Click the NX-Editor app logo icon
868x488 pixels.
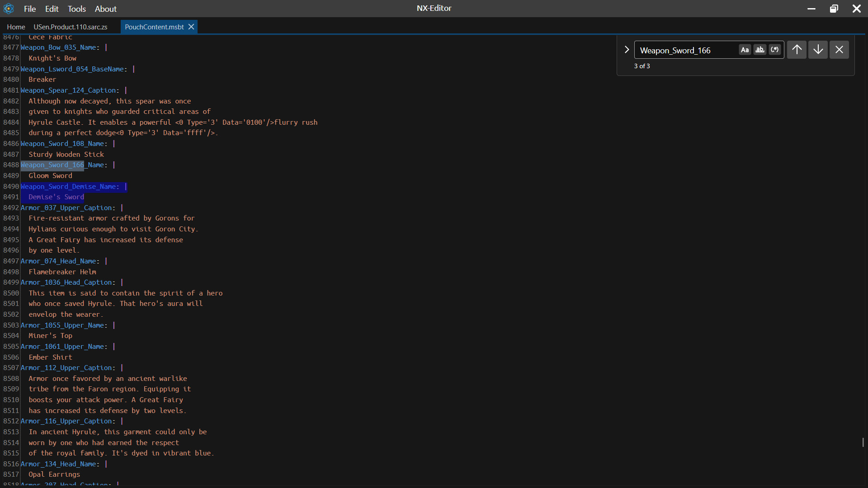pos(9,9)
